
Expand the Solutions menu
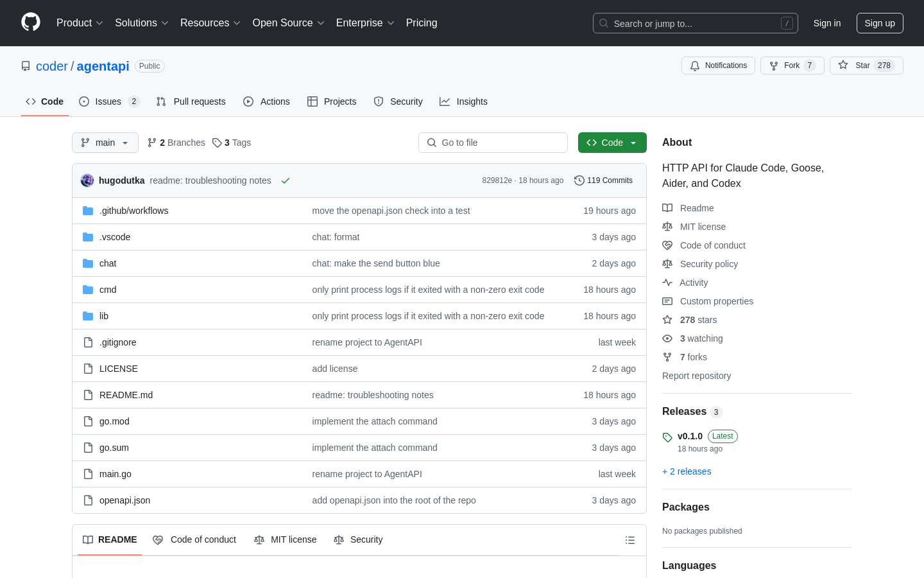(142, 23)
